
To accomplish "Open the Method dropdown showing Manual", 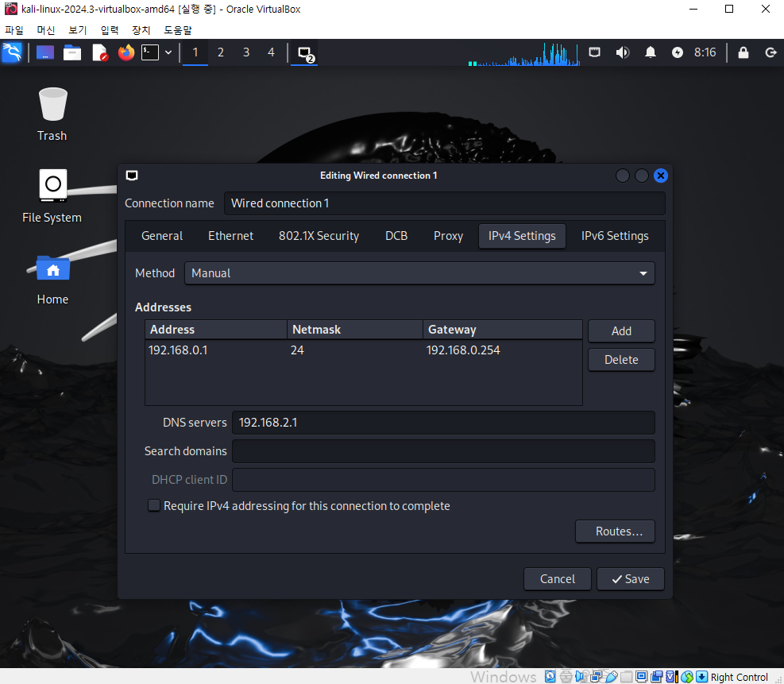I will (419, 273).
